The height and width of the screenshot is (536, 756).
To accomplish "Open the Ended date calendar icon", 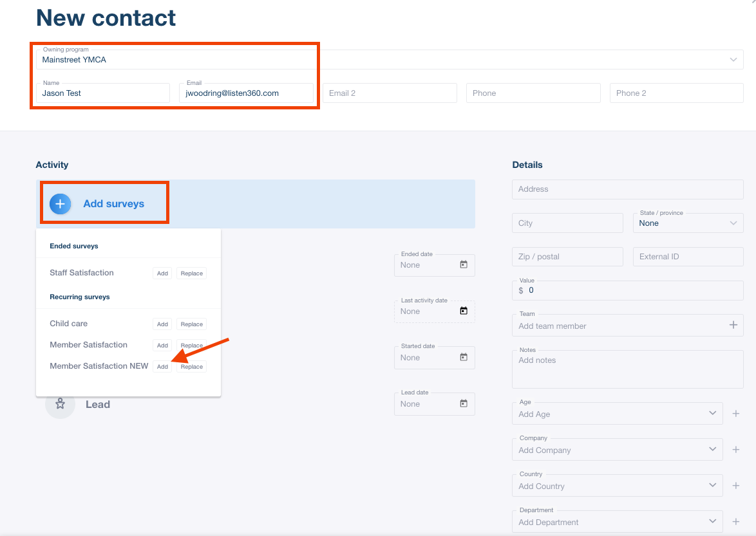I will (464, 264).
